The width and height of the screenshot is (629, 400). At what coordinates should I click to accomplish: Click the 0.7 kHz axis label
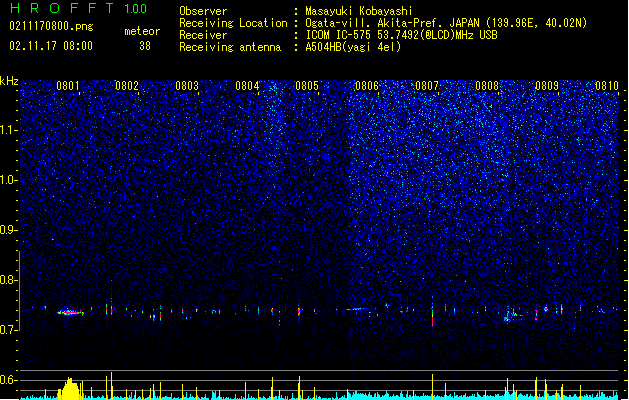[x=9, y=330]
